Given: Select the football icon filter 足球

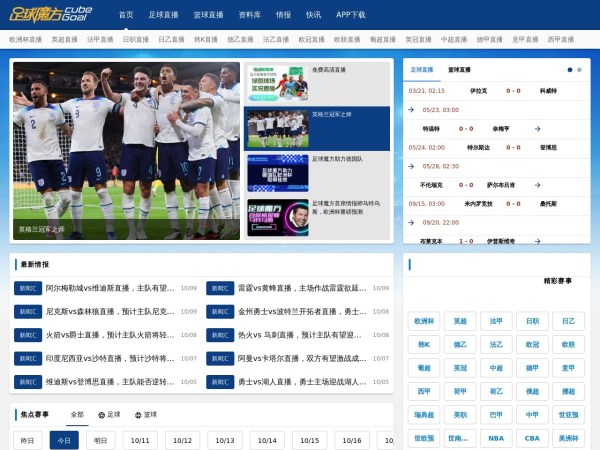Looking at the screenshot, I should (x=109, y=414).
